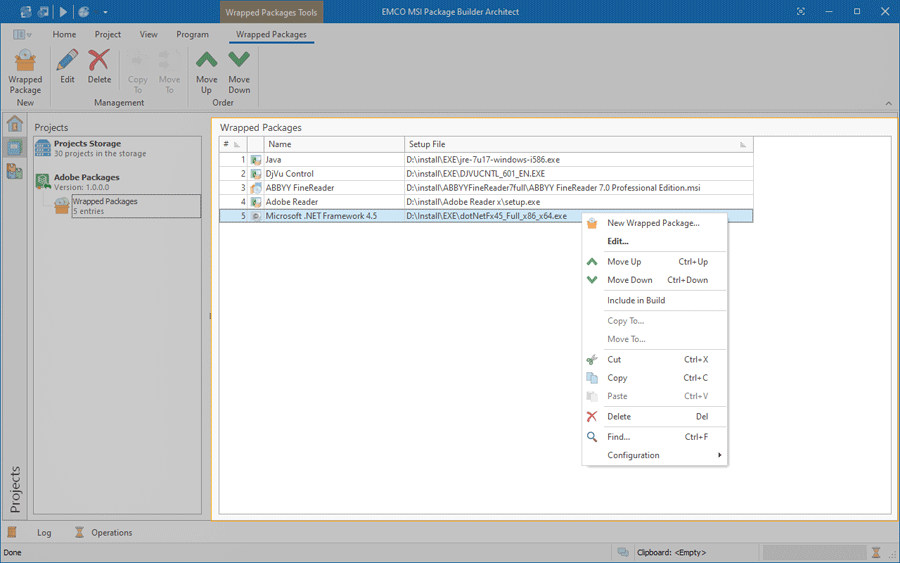This screenshot has width=900, height=563.
Task: Click the jre-7u17-windows-i586.exe path cell
Action: (x=578, y=160)
